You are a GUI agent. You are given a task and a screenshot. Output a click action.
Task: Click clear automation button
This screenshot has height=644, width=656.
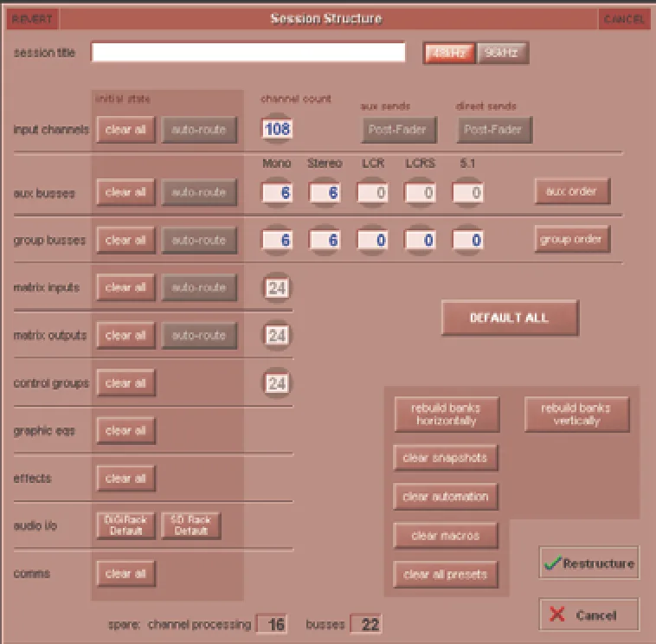446,497
